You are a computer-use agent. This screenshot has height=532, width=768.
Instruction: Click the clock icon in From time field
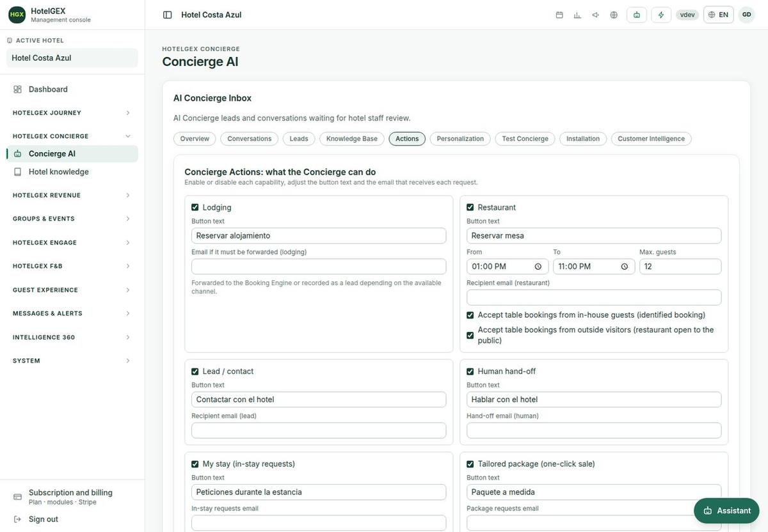tap(538, 267)
